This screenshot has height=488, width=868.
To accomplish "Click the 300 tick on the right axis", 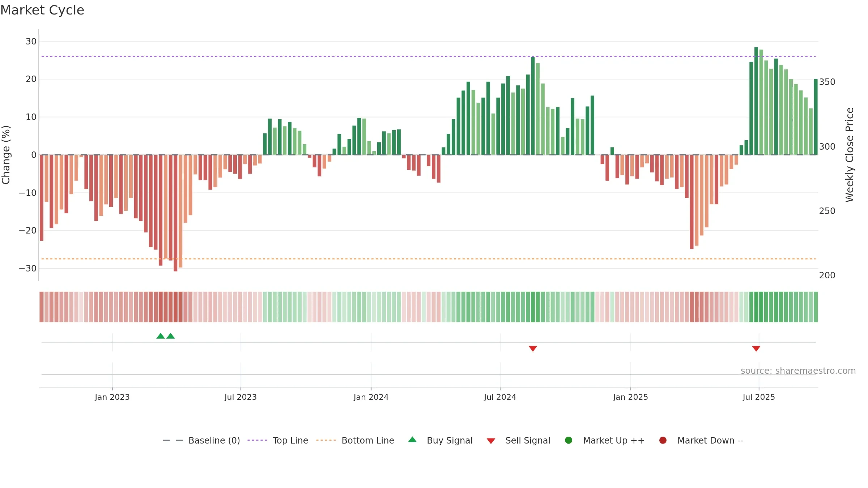I will click(x=827, y=146).
